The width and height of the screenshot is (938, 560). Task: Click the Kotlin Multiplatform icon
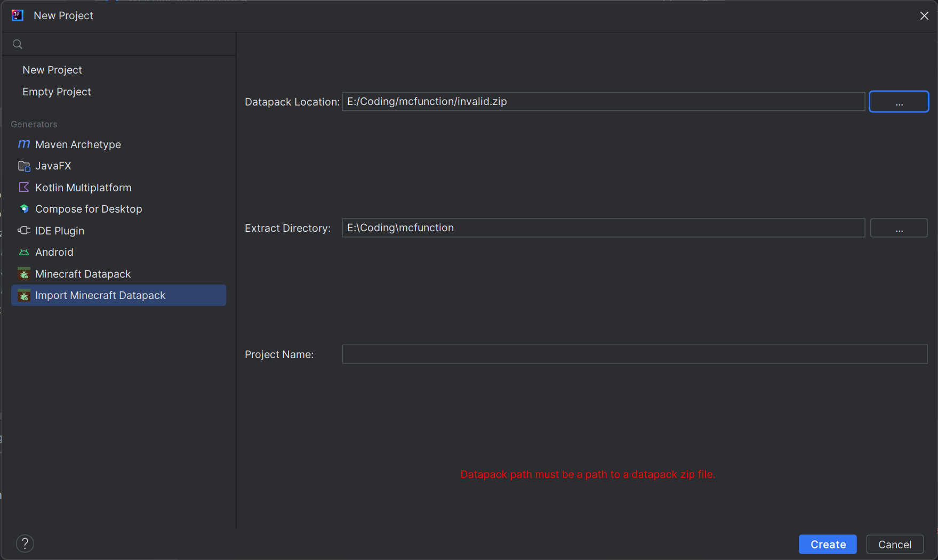coord(24,188)
